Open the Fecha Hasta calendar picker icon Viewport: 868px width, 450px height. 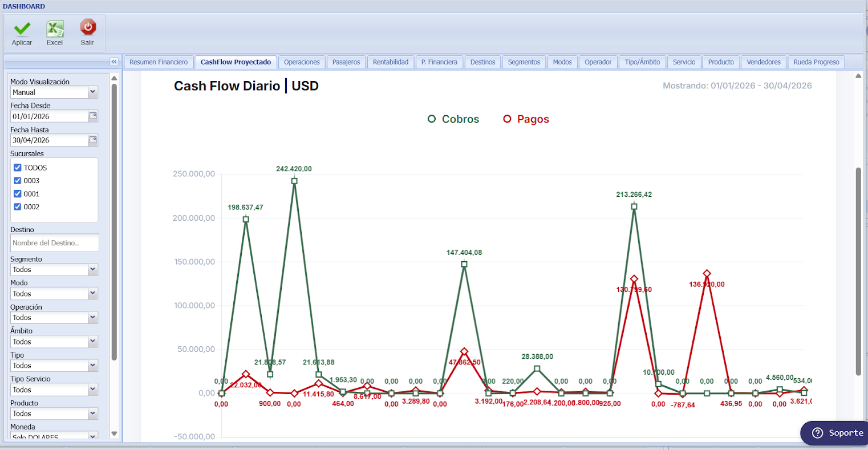[x=93, y=140]
